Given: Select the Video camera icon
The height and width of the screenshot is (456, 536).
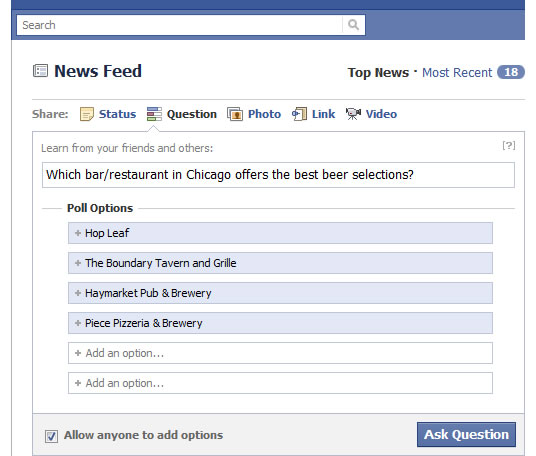Looking at the screenshot, I should pos(353,114).
